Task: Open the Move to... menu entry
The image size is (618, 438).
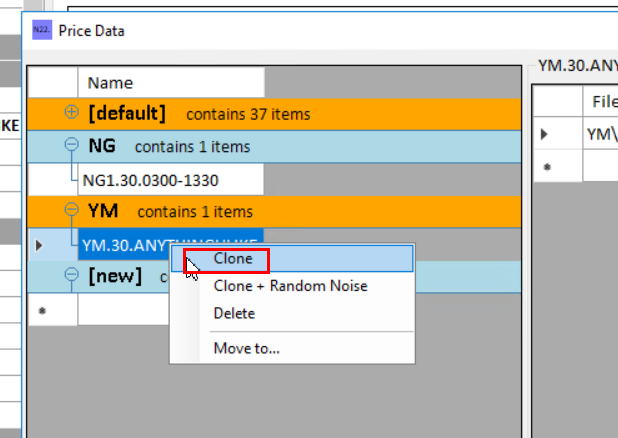Action: pyautogui.click(x=246, y=348)
